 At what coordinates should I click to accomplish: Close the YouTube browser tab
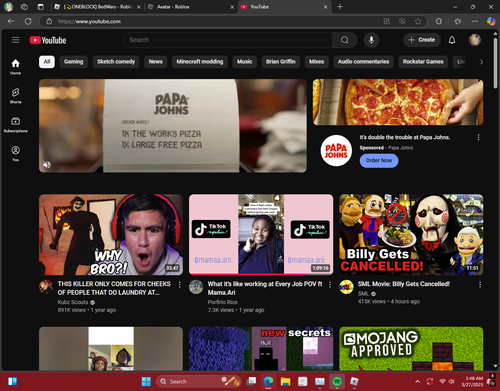(x=325, y=7)
